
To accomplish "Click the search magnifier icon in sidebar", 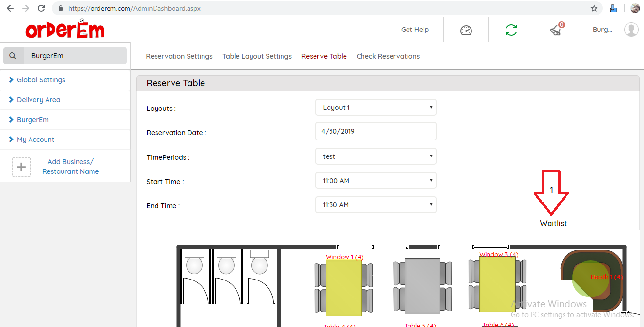I will tap(13, 56).
